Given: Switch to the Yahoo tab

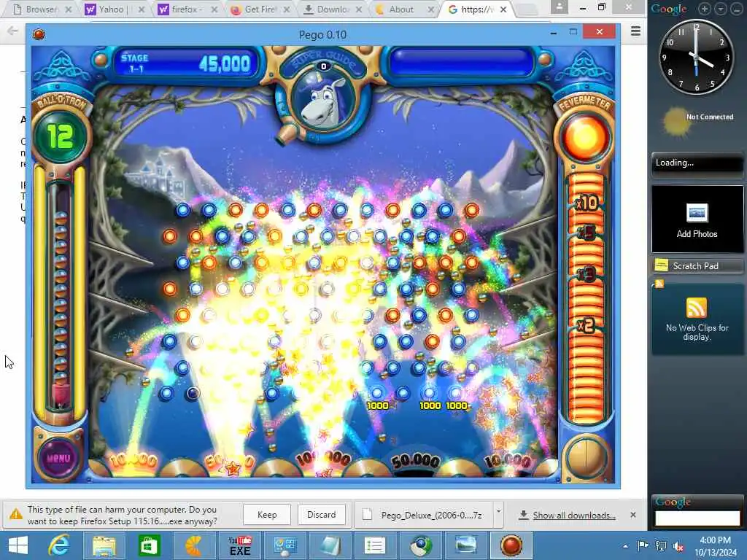Looking at the screenshot, I should point(112,9).
